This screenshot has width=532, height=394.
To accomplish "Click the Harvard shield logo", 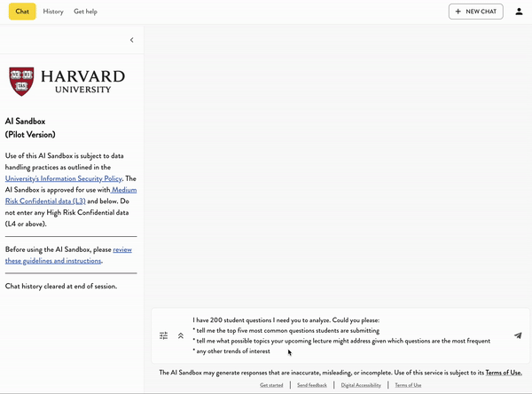I will click(x=21, y=82).
